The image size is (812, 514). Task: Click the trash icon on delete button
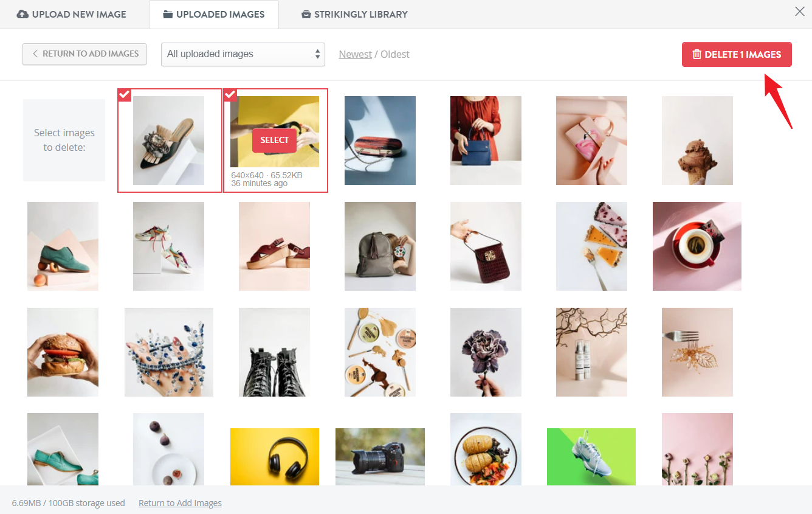(697, 54)
